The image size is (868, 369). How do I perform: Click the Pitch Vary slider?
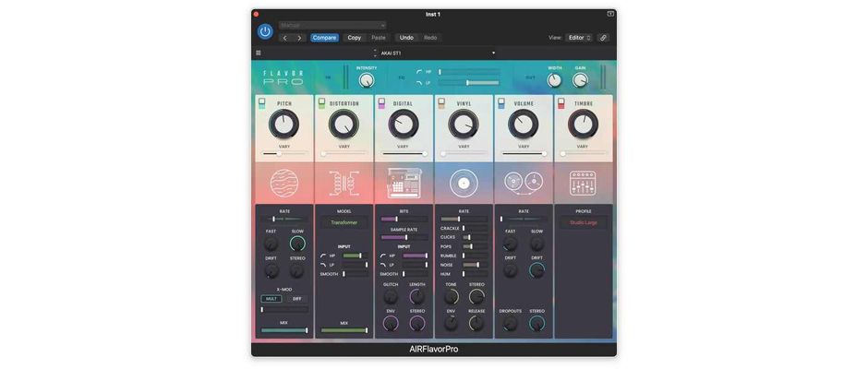tap(284, 154)
